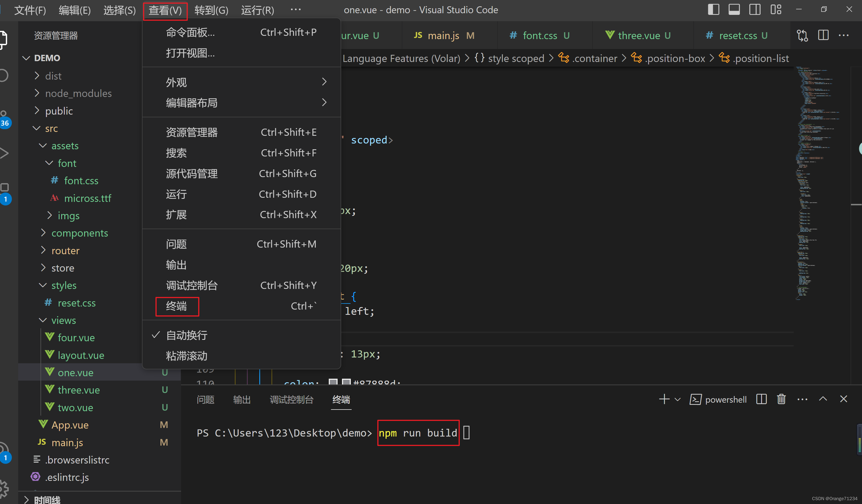
Task: Open terminal launch profile dropdown arrow
Action: (678, 399)
